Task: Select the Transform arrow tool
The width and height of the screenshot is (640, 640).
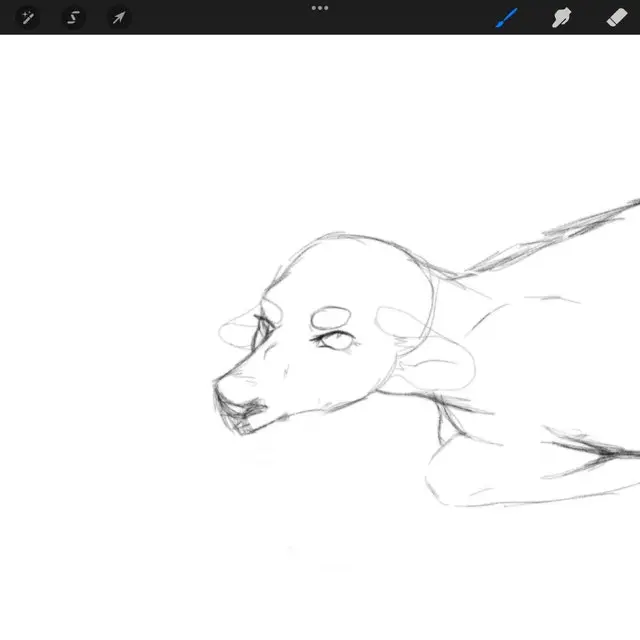Action: coord(119,18)
